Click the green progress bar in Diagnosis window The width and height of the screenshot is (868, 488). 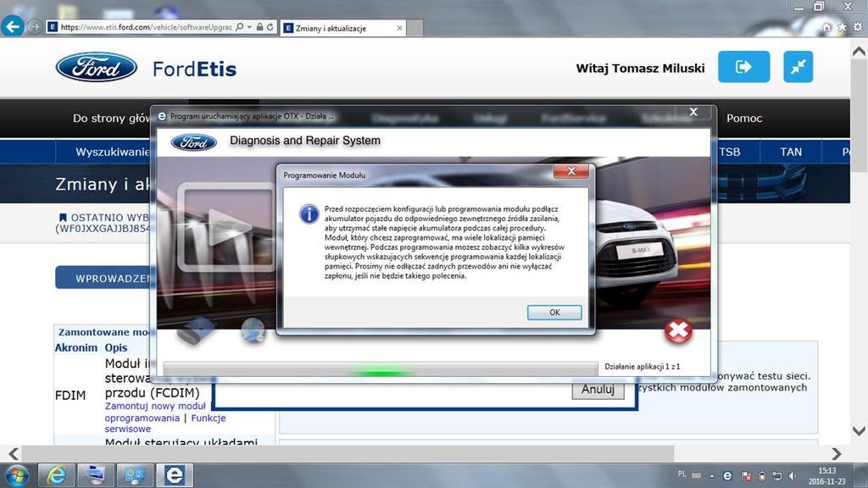tap(381, 371)
